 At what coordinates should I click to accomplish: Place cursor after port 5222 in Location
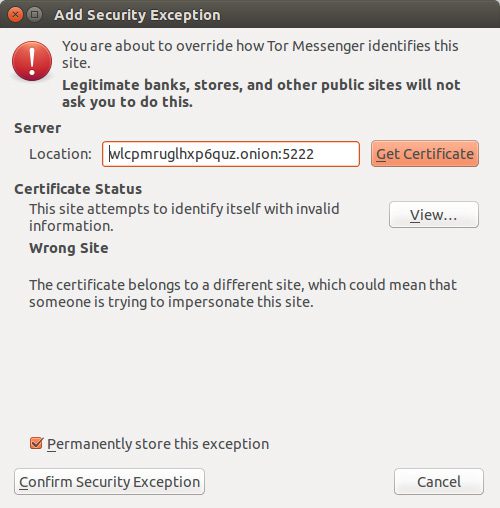[x=315, y=154]
